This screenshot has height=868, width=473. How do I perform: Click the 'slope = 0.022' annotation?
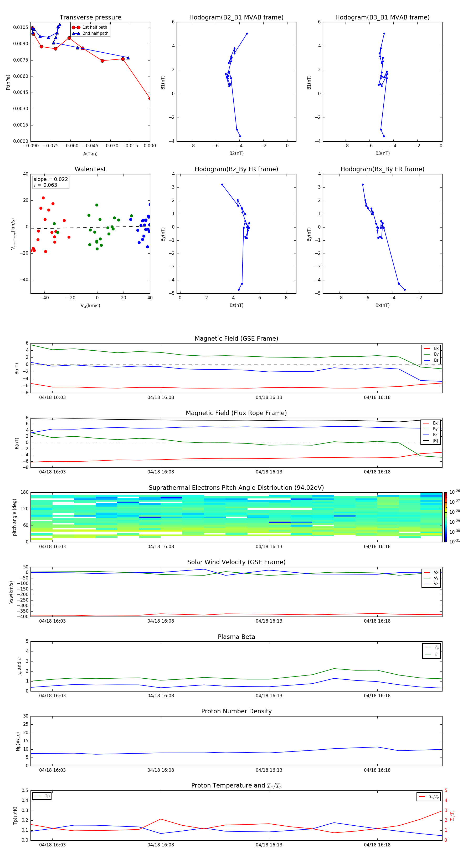(51, 179)
